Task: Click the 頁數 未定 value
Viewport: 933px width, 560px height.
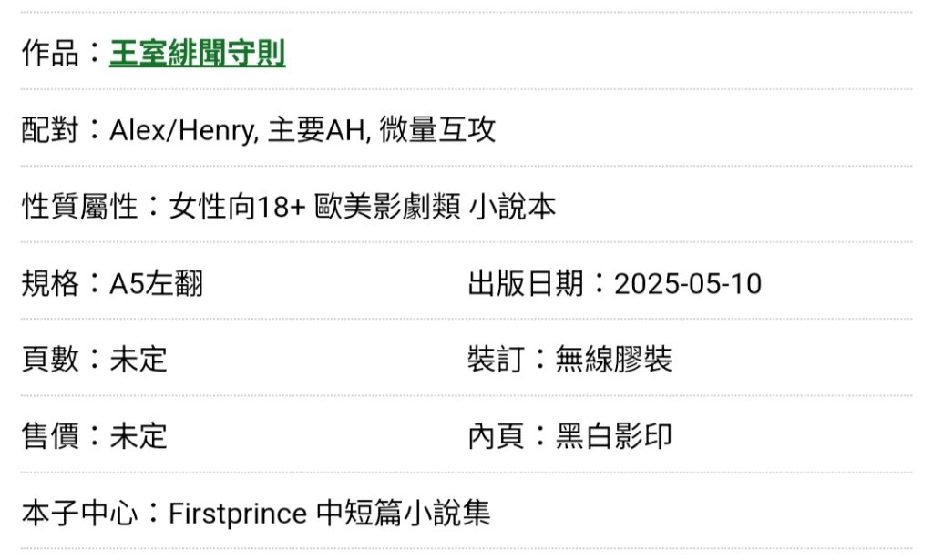Action: tap(138, 360)
